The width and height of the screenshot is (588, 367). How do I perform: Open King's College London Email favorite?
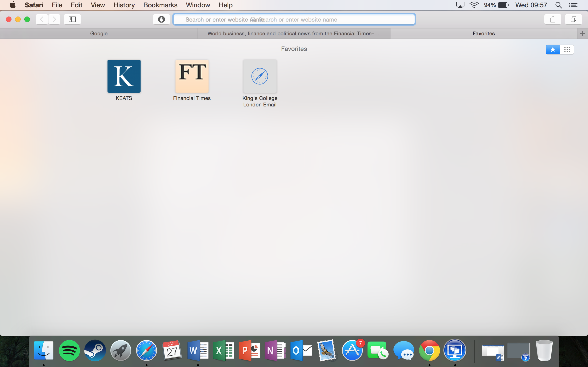coord(260,76)
